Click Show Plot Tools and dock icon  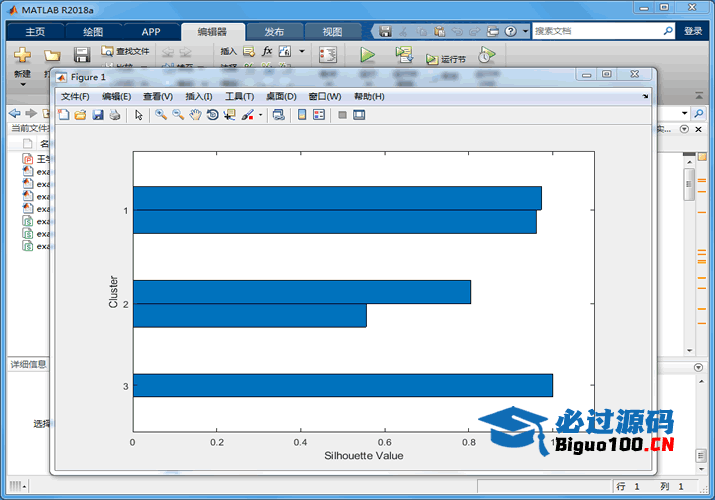[359, 115]
